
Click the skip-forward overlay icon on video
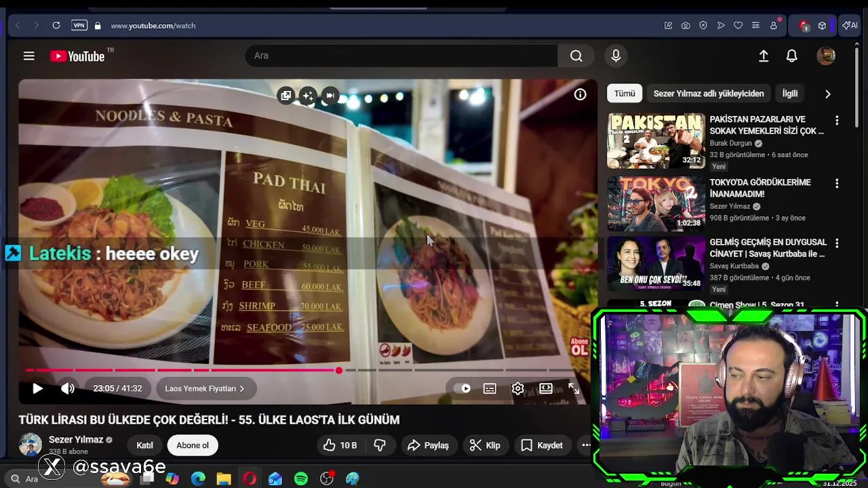[330, 96]
